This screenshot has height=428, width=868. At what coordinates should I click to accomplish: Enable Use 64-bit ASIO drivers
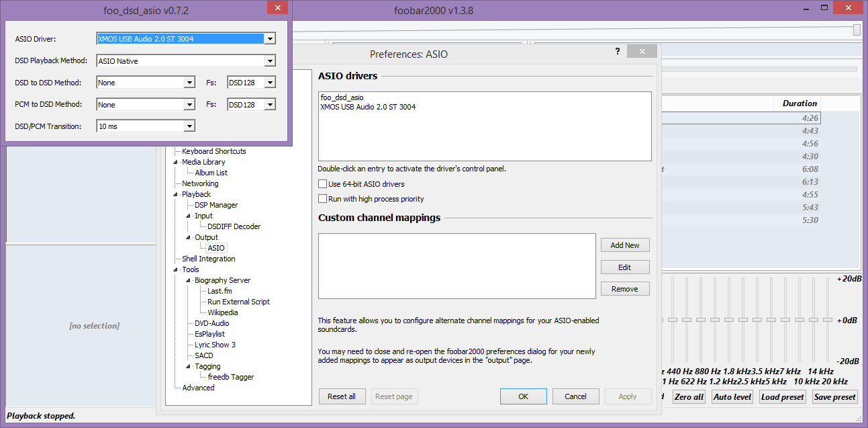(323, 184)
